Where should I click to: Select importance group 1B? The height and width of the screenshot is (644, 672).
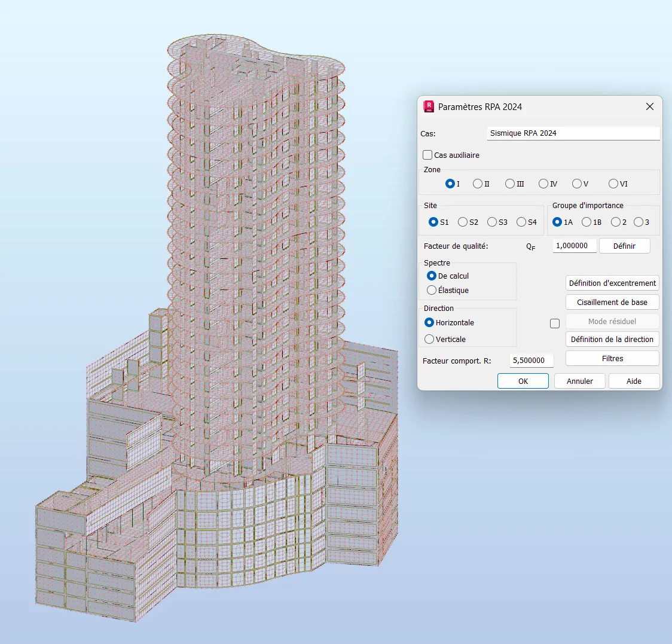point(587,222)
